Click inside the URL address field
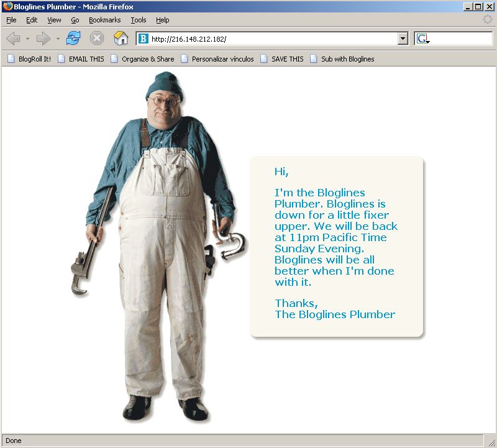The height and width of the screenshot is (448, 497). pos(273,39)
